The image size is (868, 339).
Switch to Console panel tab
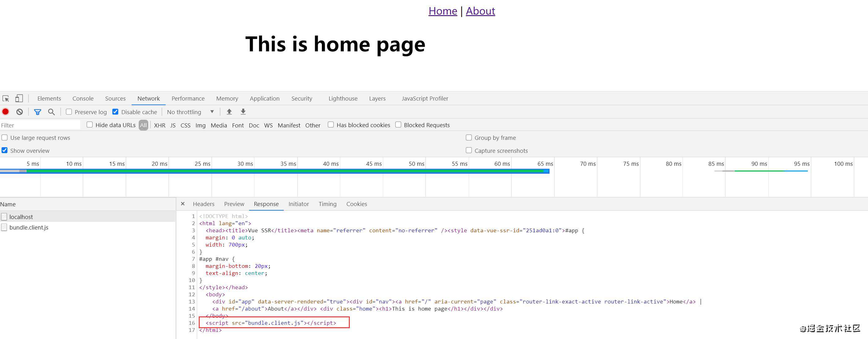pos(83,98)
